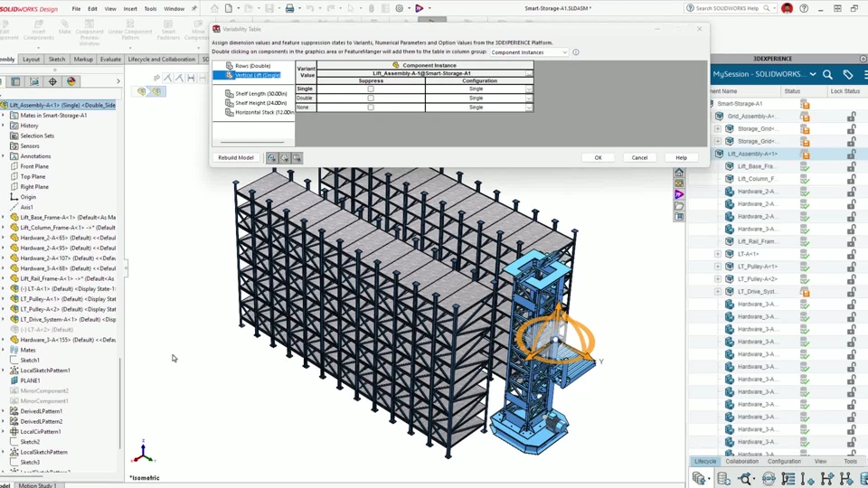Expand the MySession - SOLIDWORKS dropdown chevron

813,74
